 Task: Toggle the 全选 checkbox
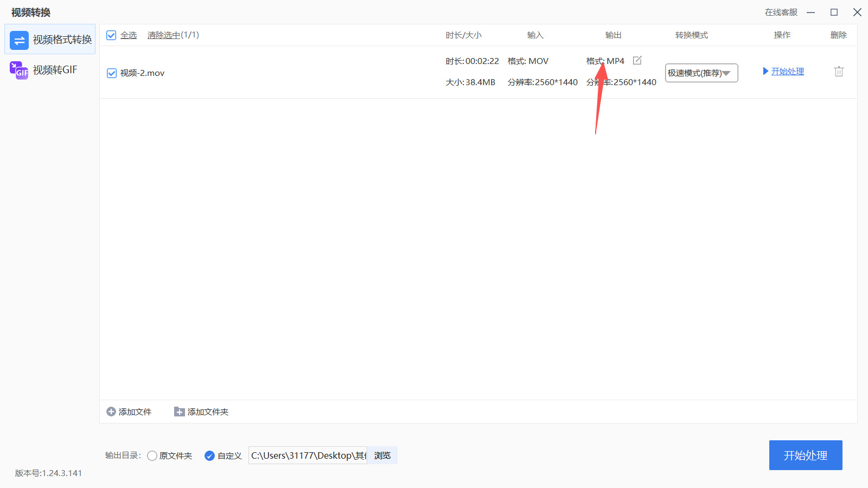pyautogui.click(x=111, y=35)
